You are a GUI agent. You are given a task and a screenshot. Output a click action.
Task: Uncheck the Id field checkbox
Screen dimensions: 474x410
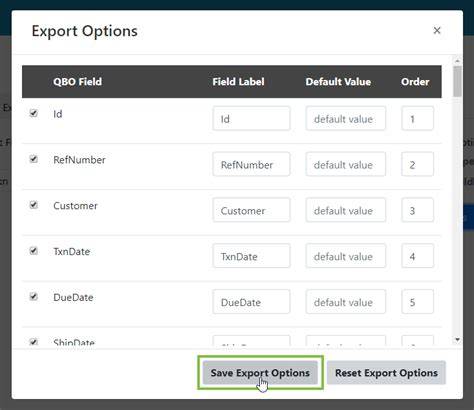click(34, 113)
